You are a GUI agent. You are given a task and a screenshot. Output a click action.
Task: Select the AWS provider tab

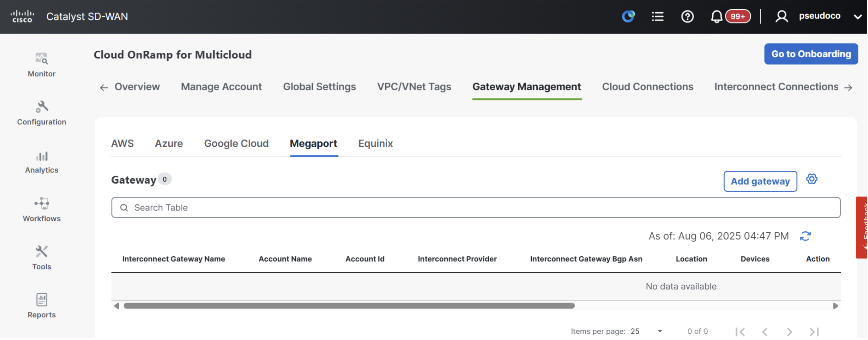122,143
